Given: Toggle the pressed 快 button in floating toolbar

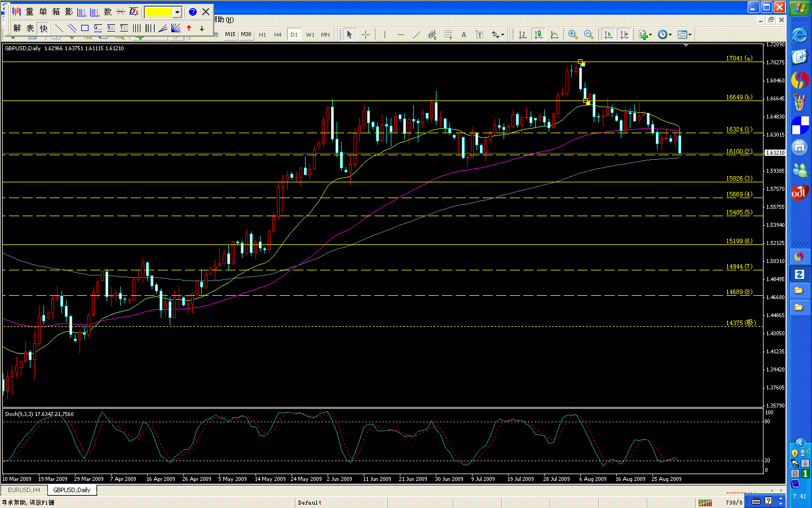Looking at the screenshot, I should (43, 28).
